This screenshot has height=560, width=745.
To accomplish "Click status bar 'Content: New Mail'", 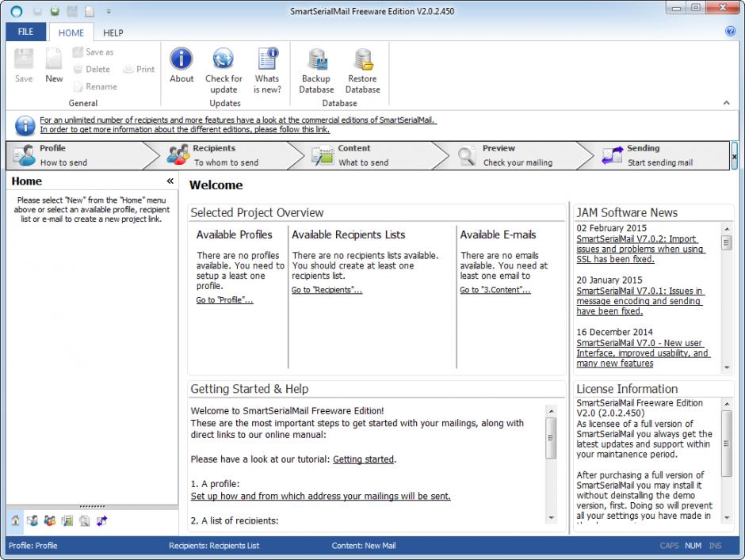I will click(364, 546).
